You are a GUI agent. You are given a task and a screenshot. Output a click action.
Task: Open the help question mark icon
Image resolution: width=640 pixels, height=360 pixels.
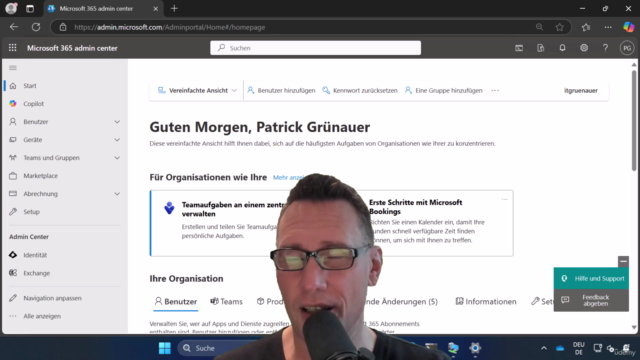[x=605, y=48]
